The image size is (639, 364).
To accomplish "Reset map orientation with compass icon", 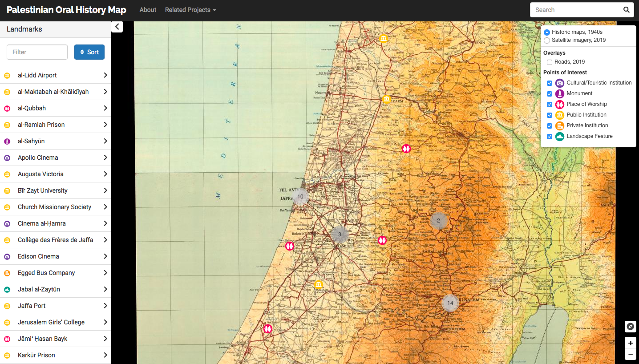I will [x=630, y=327].
